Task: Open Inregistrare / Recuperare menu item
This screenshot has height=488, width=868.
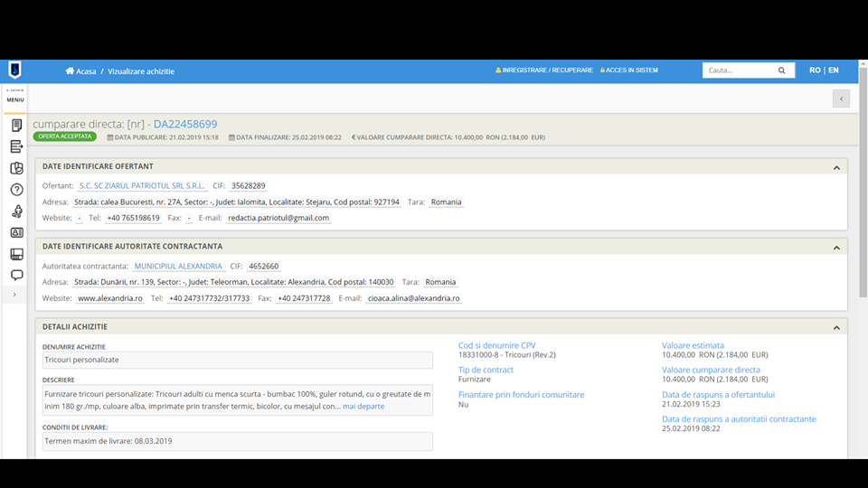Action: tap(544, 70)
